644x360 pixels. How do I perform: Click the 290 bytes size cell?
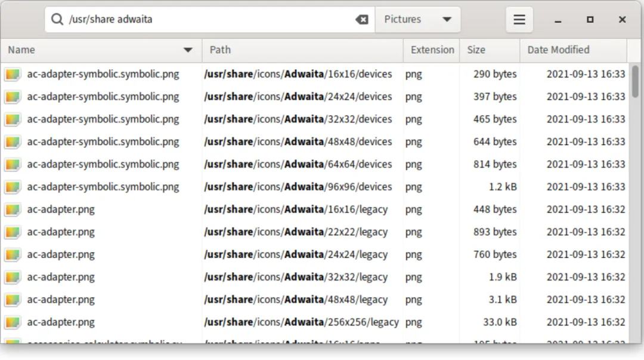(495, 74)
